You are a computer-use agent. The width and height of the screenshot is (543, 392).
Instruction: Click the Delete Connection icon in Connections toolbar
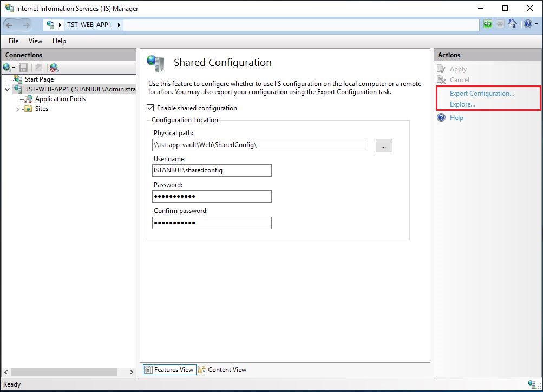tap(54, 68)
